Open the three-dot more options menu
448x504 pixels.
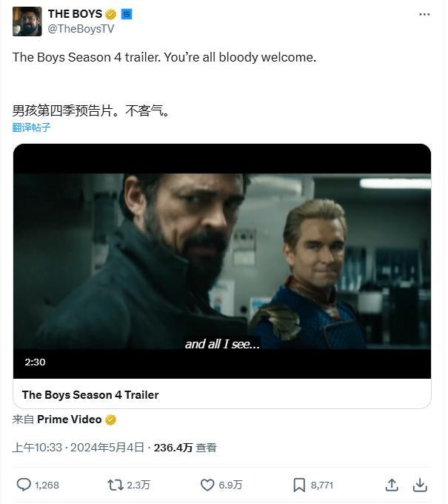pyautogui.click(x=424, y=15)
